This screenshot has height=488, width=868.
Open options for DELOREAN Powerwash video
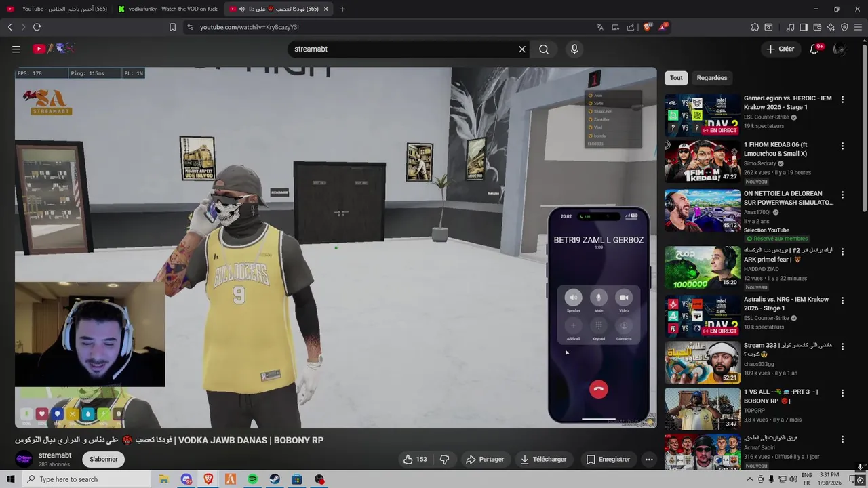[842, 194]
